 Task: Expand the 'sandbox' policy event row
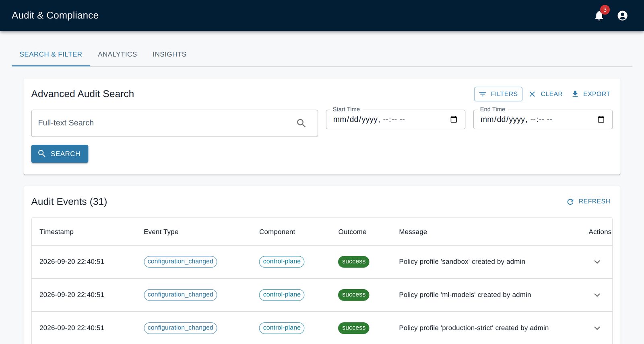click(x=597, y=262)
